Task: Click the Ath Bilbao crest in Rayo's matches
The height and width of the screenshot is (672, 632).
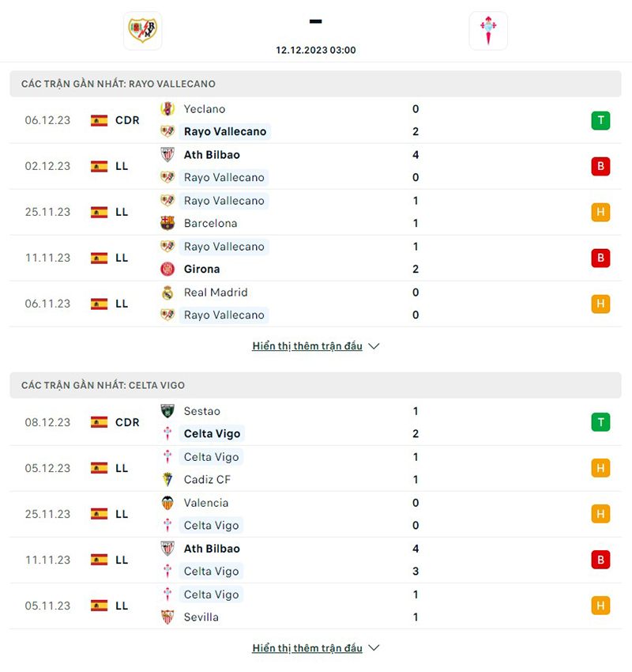Action: [x=167, y=155]
